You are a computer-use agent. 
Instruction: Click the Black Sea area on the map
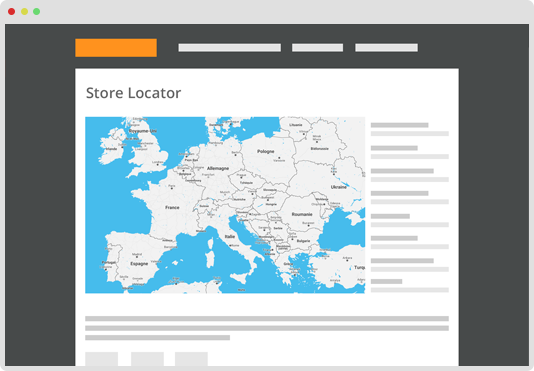click(342, 233)
